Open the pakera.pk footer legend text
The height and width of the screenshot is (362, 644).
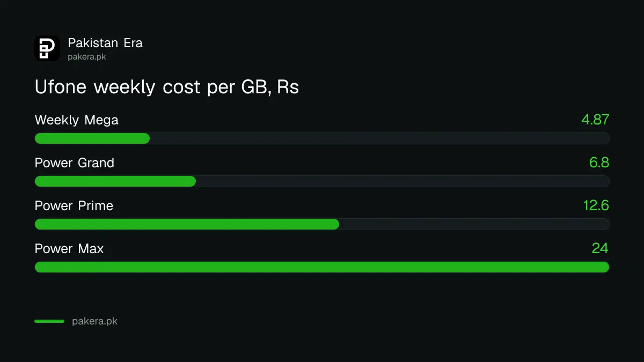pos(94,322)
